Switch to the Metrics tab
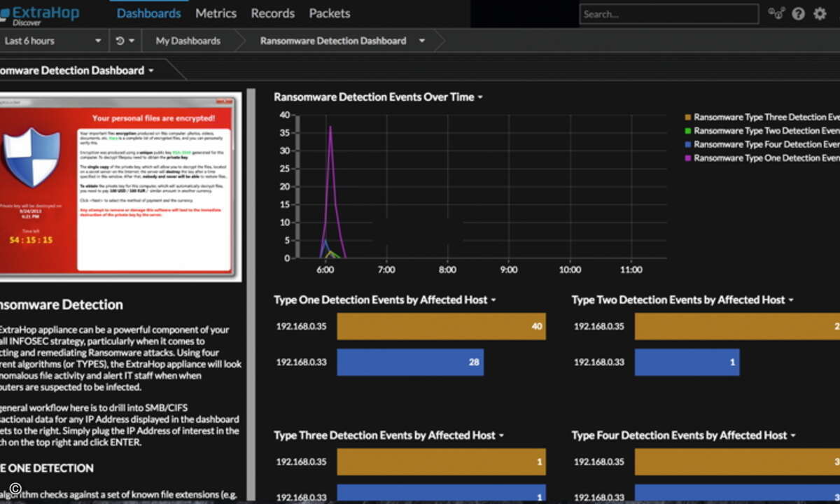The image size is (840, 504). point(216,13)
